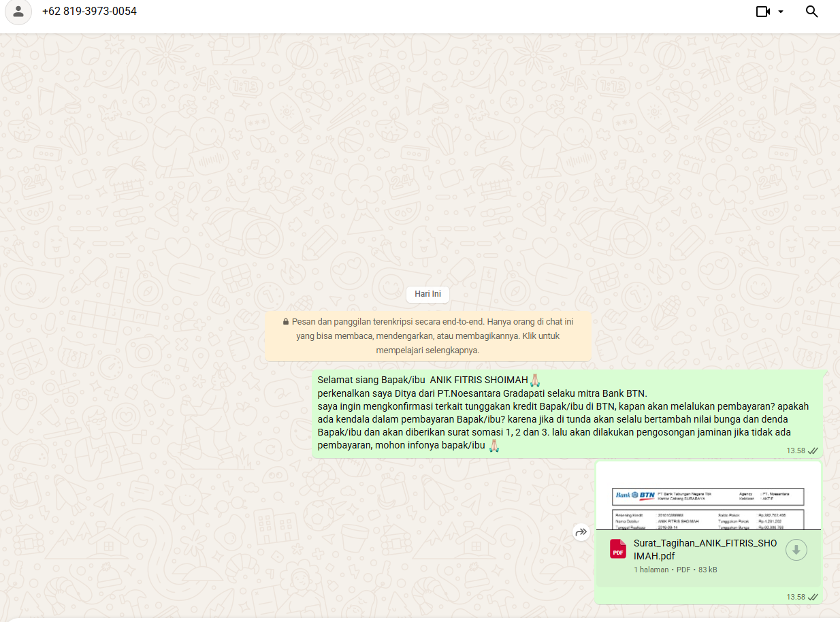This screenshot has height=622, width=840.
Task: Open the chat search magnifier icon
Action: point(811,12)
